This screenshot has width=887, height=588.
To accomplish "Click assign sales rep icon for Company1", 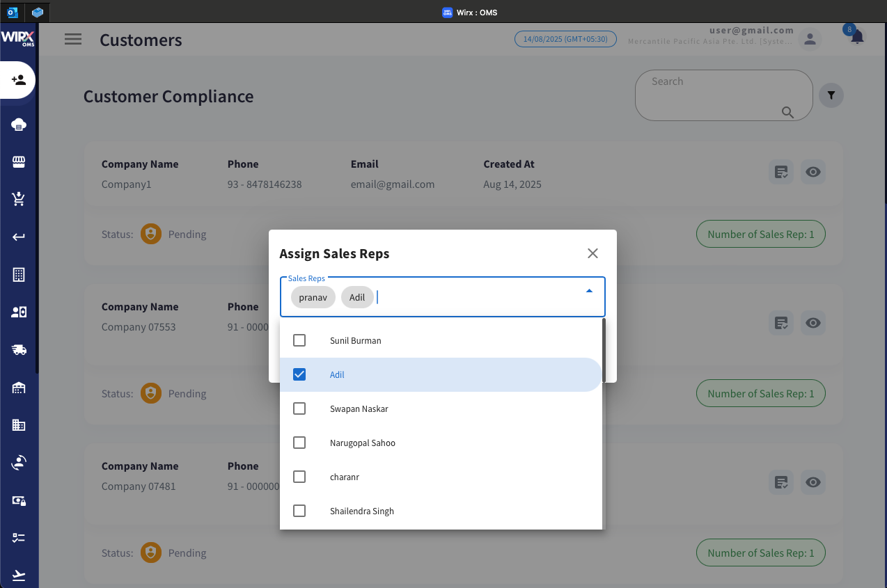I will click(781, 172).
